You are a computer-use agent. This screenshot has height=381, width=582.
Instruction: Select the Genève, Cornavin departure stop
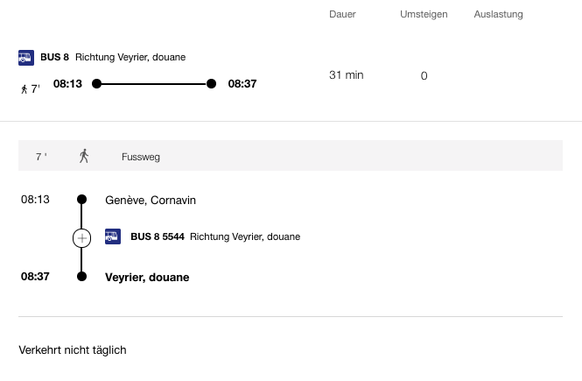pos(150,200)
